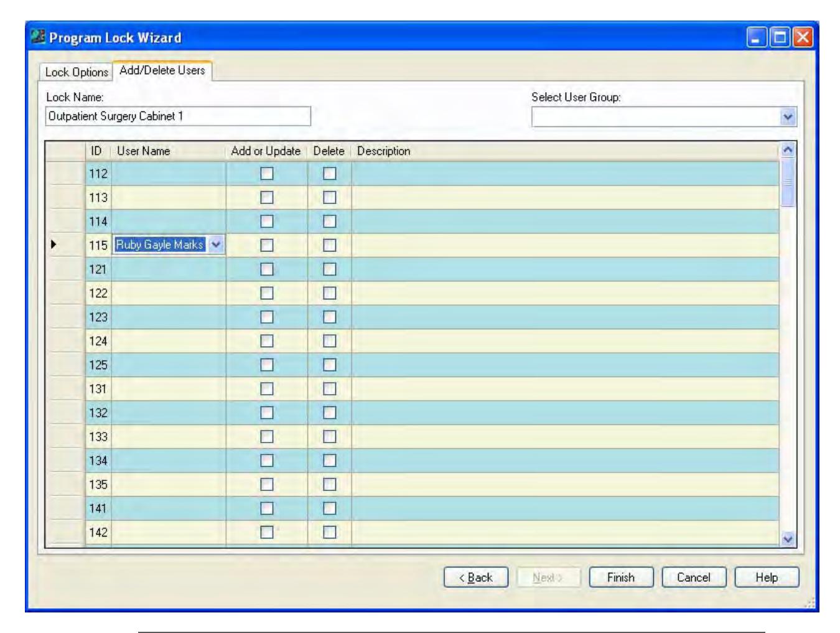The image size is (840, 633).
Task: Tick Delete for ID 113
Action: (330, 197)
